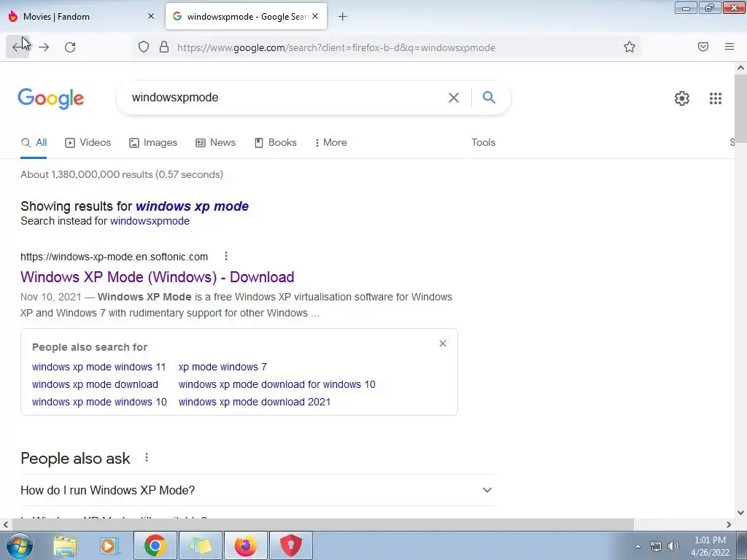Viewport: 747px width, 560px height.
Task: Show site security info via padlock icon
Action: click(164, 47)
